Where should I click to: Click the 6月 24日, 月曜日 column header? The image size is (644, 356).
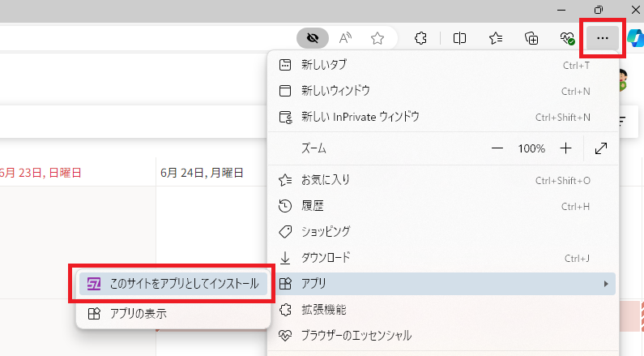[x=202, y=173]
